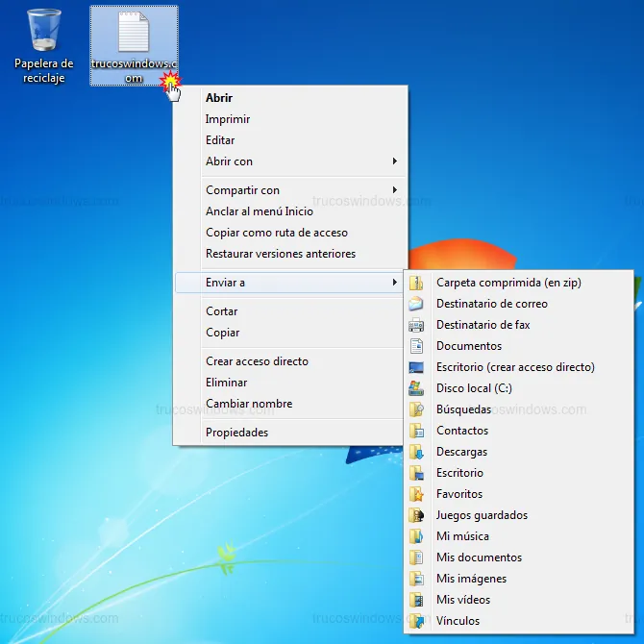Click the Mis vídeos folder icon
644x644 pixels.
[x=416, y=600]
